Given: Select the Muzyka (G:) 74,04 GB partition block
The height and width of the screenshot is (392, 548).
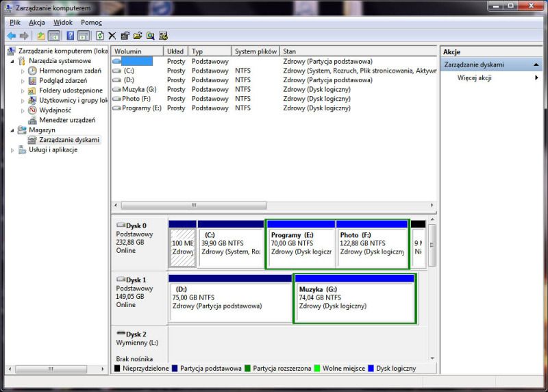Looking at the screenshot, I should tap(355, 298).
